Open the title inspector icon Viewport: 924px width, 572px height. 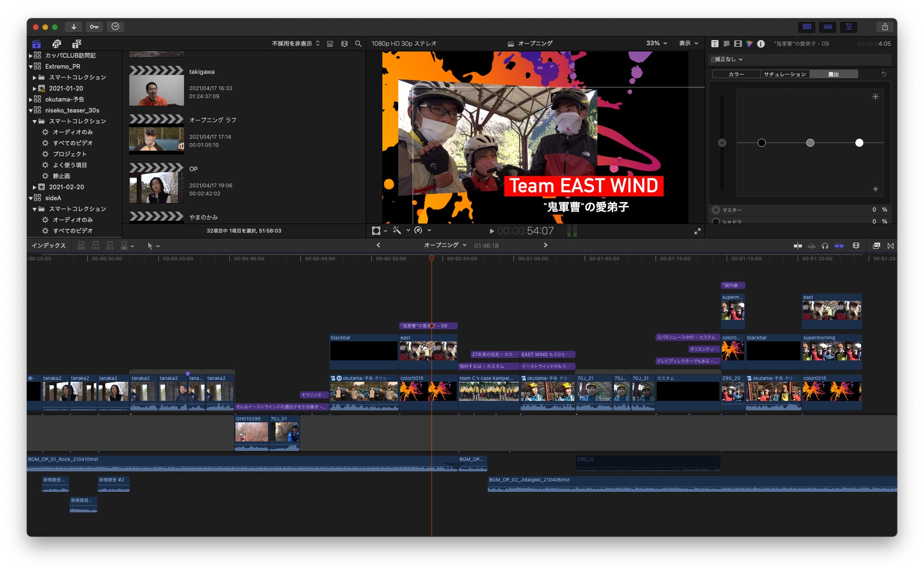point(715,44)
